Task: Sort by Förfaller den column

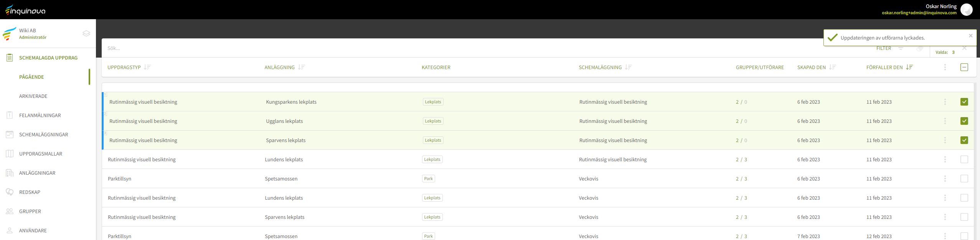Action: (909, 67)
